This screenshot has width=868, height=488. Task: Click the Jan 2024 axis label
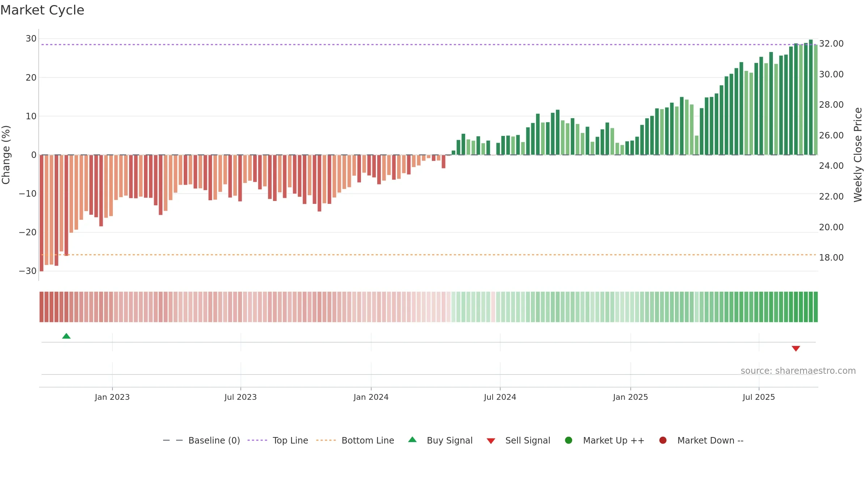pos(371,397)
